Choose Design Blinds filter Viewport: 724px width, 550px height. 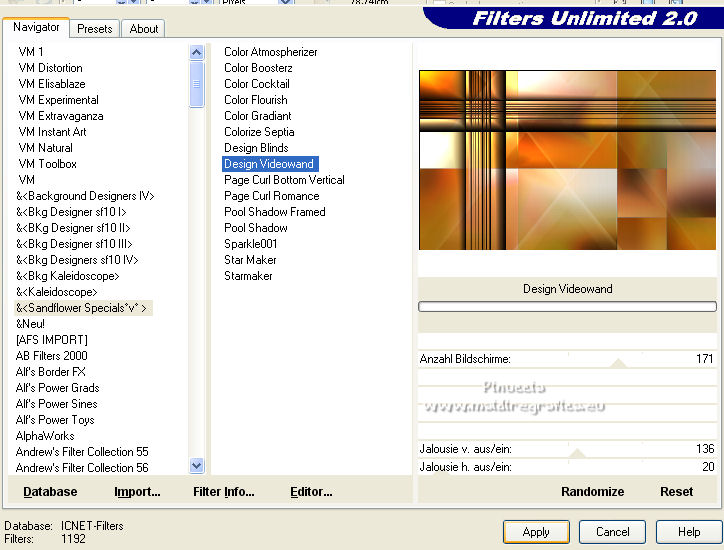click(256, 148)
